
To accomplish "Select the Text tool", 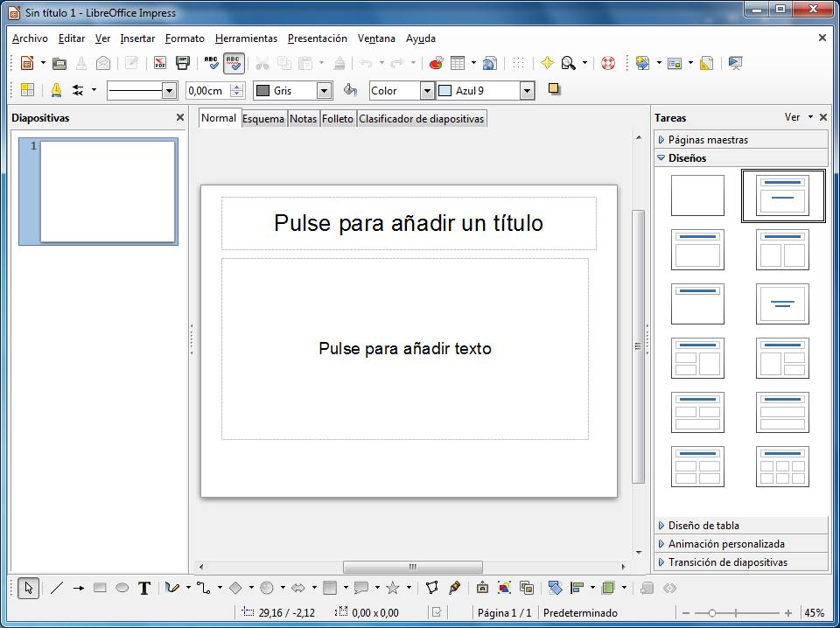I will [x=144, y=588].
